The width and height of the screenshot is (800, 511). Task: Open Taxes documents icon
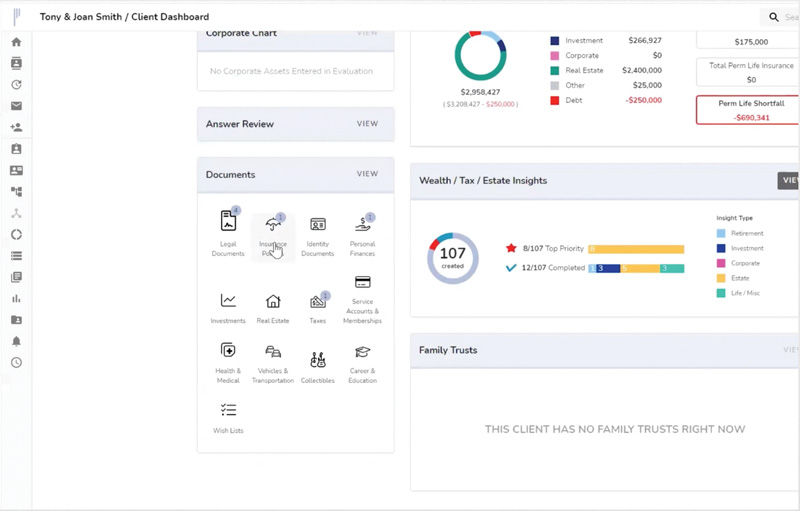[x=318, y=301]
